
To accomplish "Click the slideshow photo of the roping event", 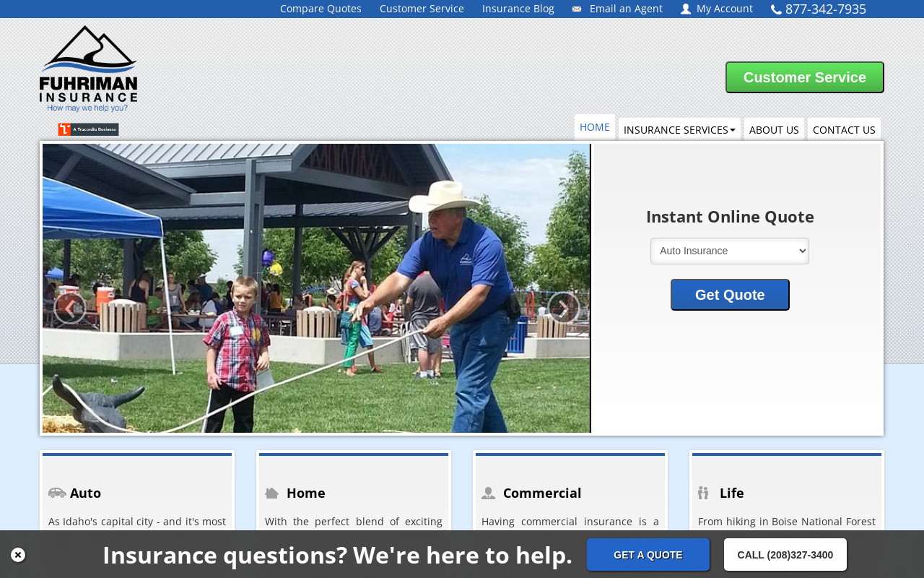I will 316,288.
